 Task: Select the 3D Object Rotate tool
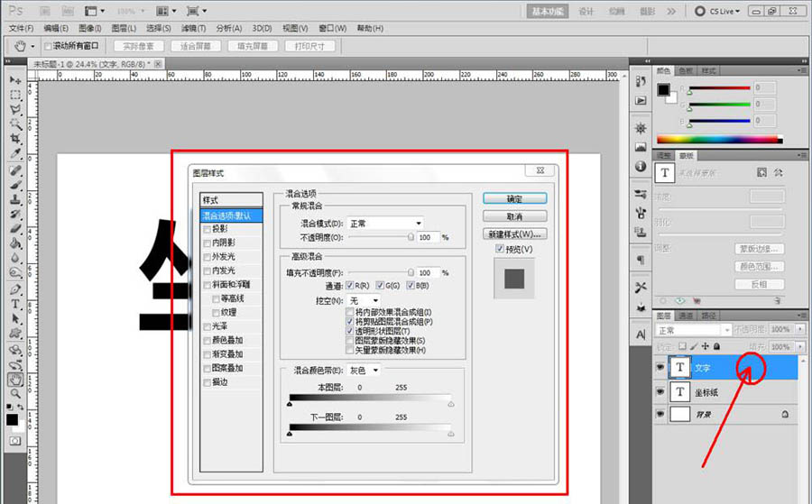pos(15,350)
